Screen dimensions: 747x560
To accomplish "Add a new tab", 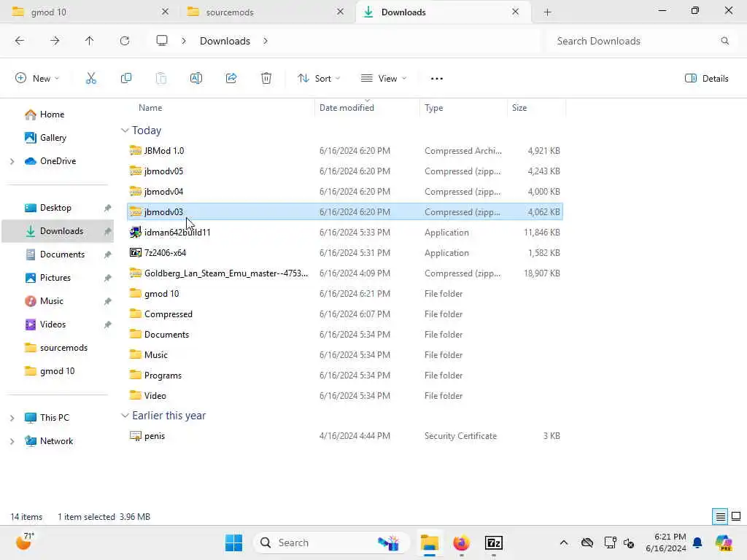I will pyautogui.click(x=547, y=12).
